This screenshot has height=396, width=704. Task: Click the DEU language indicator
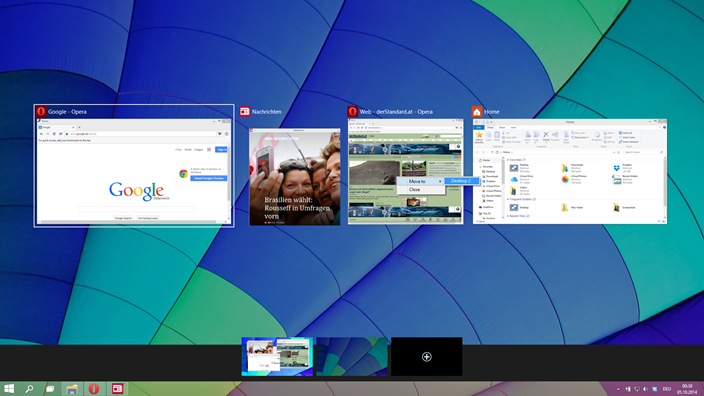(667, 389)
